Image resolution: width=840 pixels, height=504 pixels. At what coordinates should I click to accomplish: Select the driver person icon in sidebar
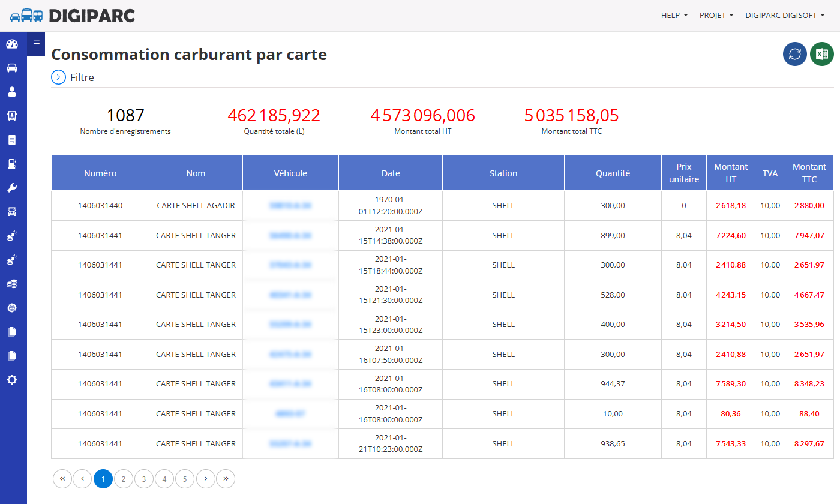click(12, 92)
